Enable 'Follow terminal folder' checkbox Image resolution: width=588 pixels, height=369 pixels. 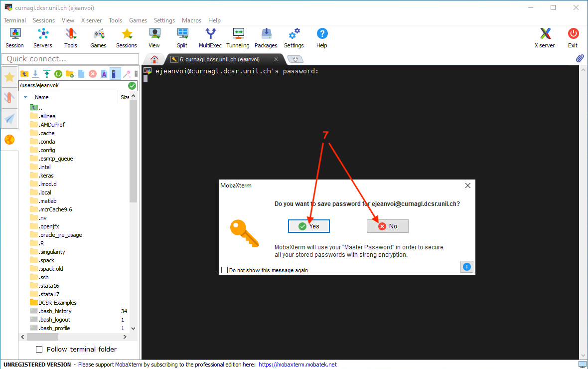coord(39,349)
